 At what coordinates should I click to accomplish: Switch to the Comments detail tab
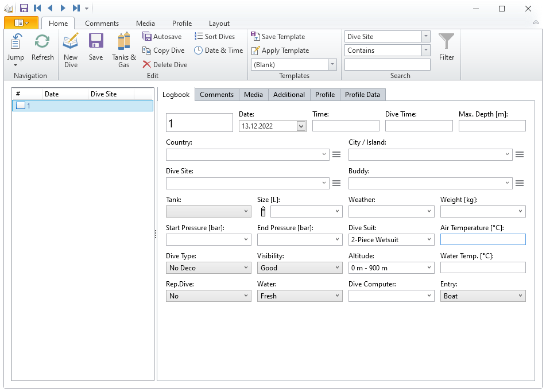216,95
